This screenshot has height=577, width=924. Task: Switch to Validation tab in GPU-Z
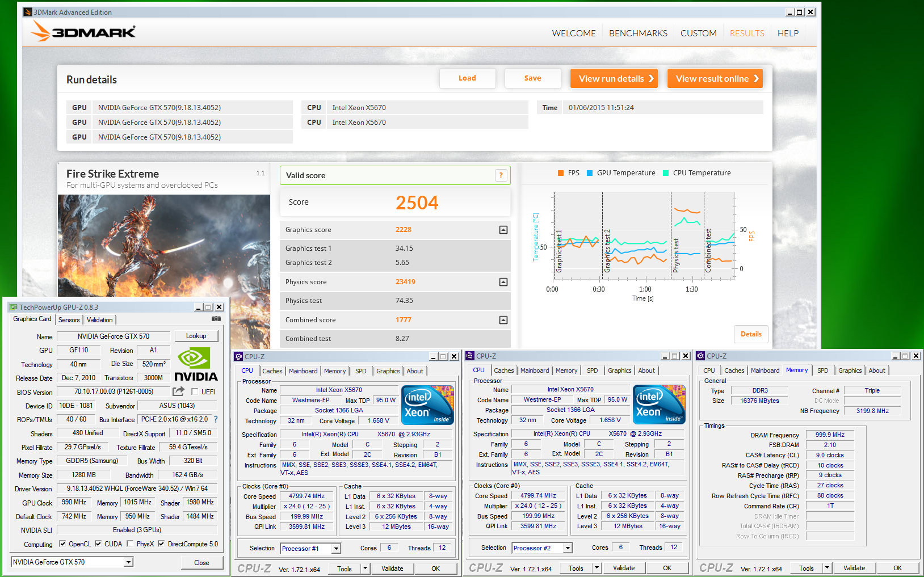(x=100, y=320)
